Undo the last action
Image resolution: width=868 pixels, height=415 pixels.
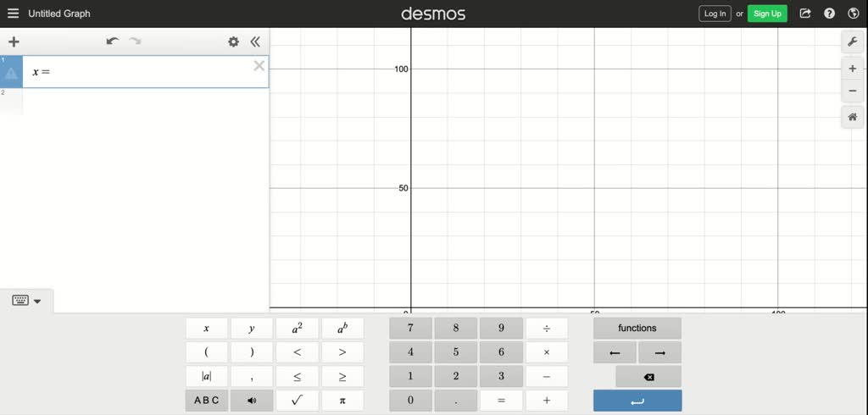113,41
